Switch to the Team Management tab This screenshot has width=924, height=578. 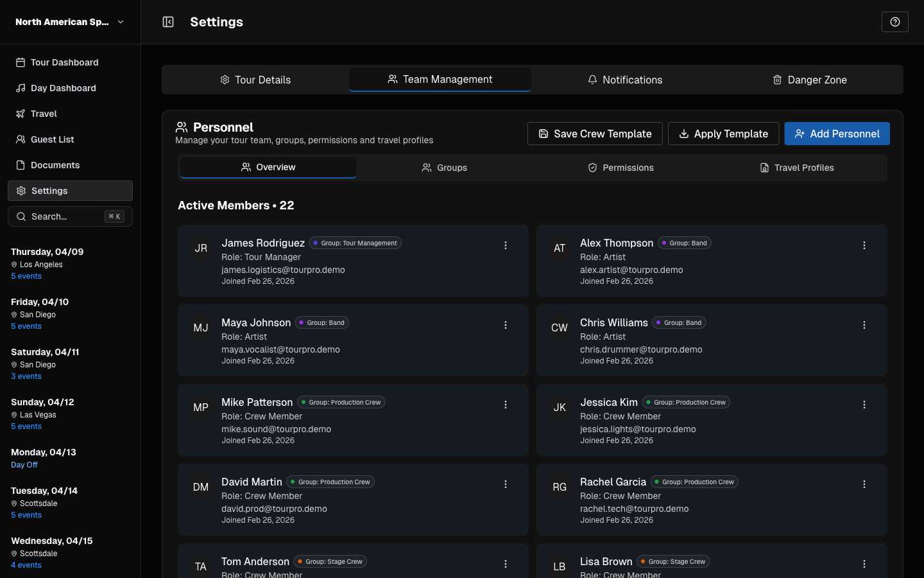pos(440,79)
